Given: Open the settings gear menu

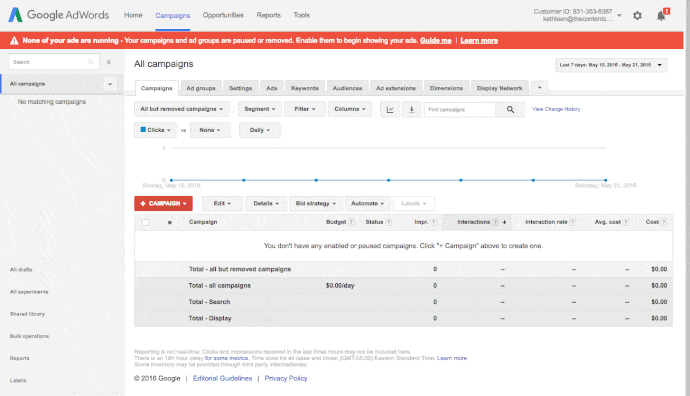Looking at the screenshot, I should pyautogui.click(x=637, y=15).
